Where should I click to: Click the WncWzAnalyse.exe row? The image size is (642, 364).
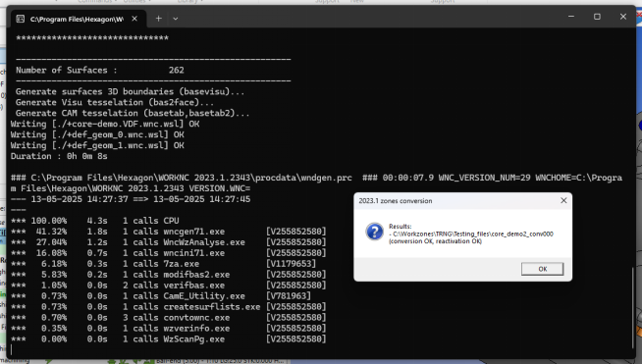[x=168, y=242]
